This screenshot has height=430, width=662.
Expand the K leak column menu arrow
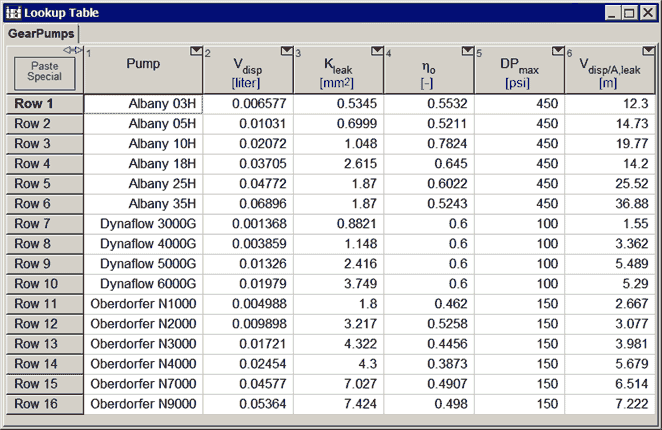coord(377,52)
